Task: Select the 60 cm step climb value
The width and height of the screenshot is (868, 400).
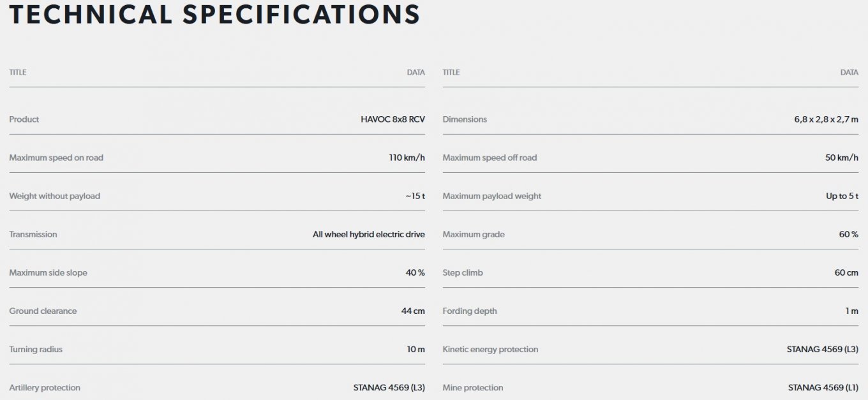Action: coord(846,272)
